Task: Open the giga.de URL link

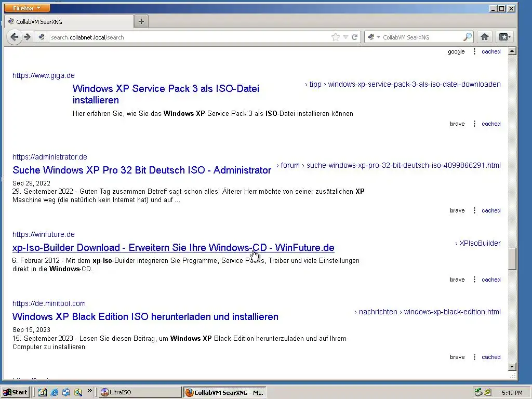Action: (x=44, y=75)
